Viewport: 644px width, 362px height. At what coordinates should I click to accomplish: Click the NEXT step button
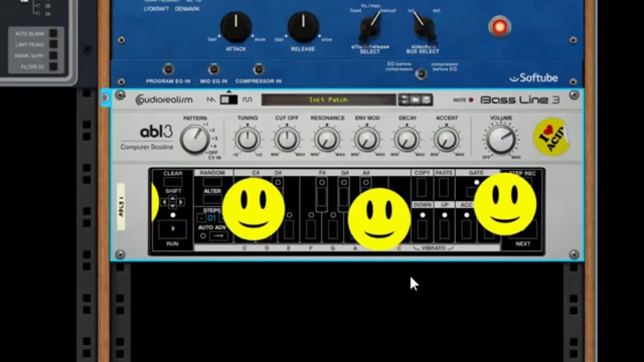click(x=523, y=229)
